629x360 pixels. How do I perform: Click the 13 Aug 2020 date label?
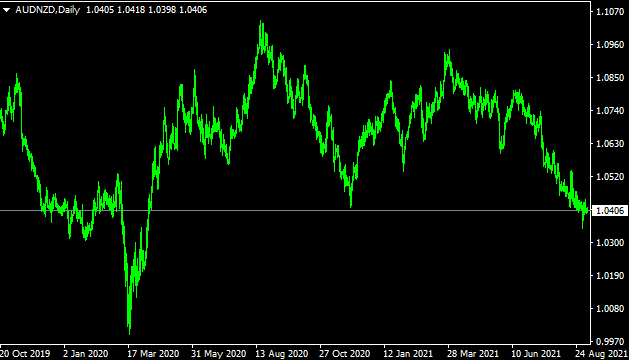pyautogui.click(x=282, y=354)
